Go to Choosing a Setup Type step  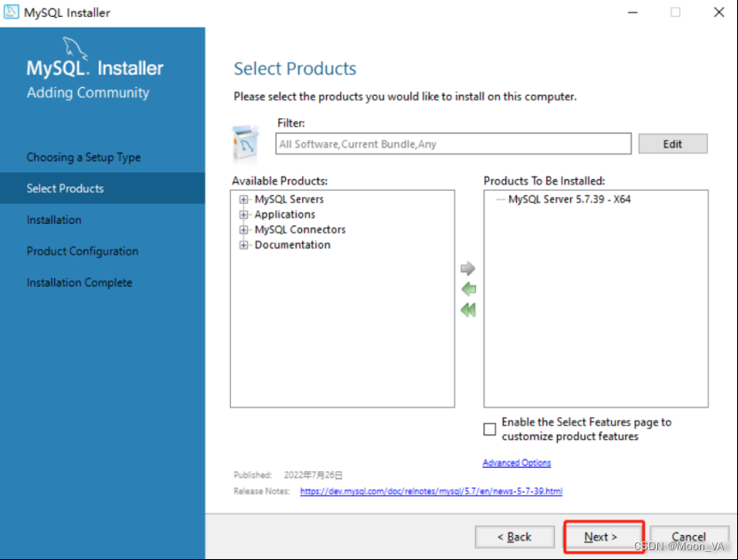click(83, 157)
